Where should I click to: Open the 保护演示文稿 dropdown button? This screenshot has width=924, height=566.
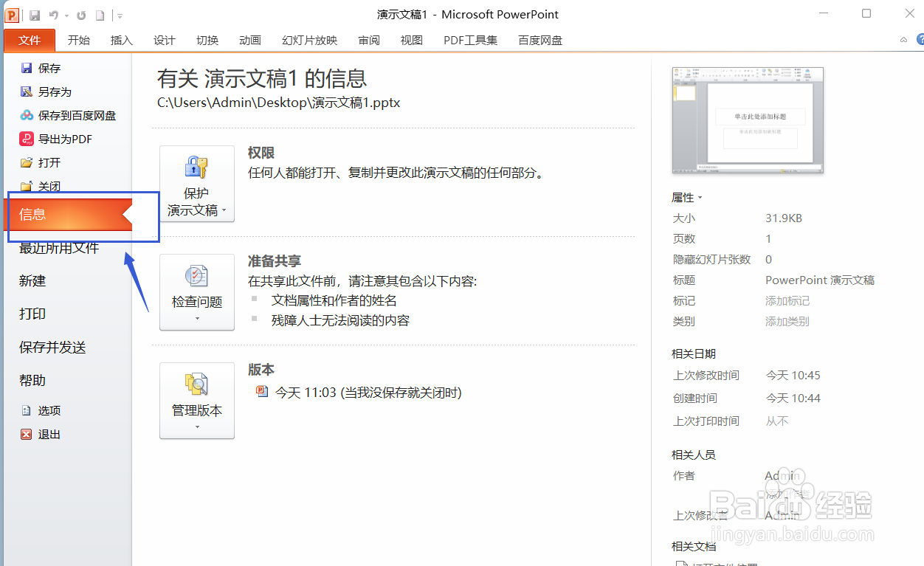[197, 184]
